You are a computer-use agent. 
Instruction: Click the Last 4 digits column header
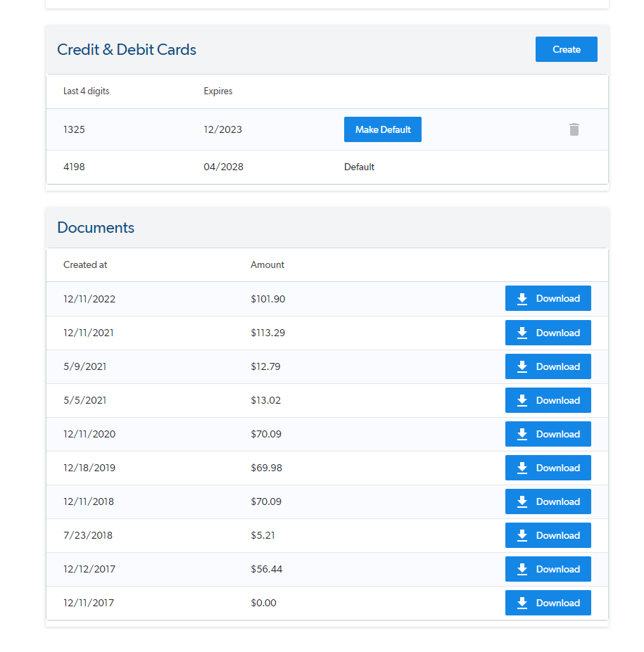point(86,91)
